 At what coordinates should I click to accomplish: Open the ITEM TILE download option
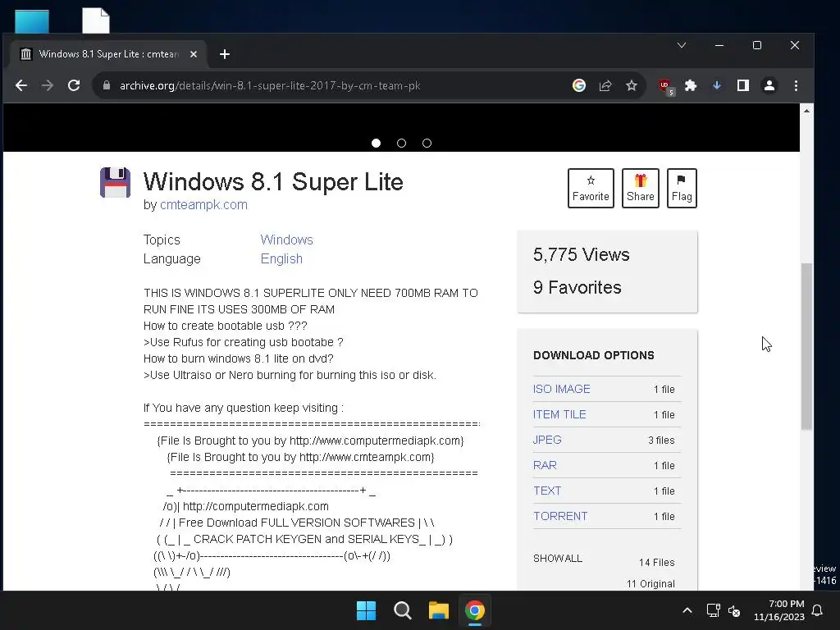click(x=559, y=414)
